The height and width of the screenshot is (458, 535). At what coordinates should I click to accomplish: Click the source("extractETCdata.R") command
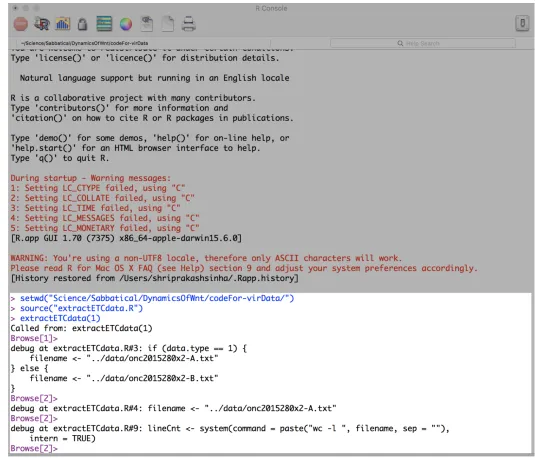click(x=77, y=308)
